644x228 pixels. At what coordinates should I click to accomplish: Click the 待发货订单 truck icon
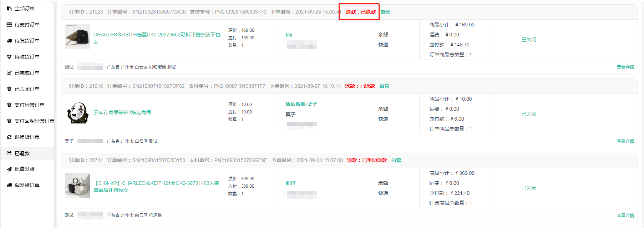pos(9,41)
